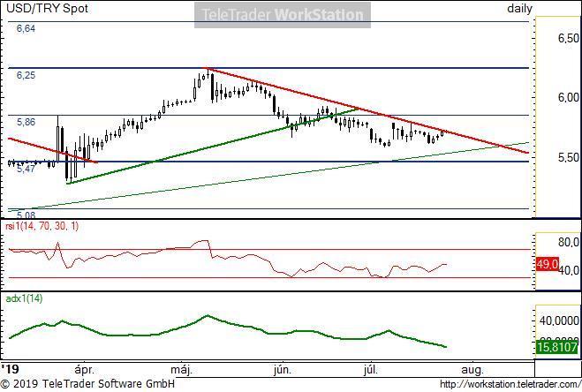The image size is (582, 392).
Task: Click the © 2019 TeleTrader Software GmbH text
Action: coord(87,384)
